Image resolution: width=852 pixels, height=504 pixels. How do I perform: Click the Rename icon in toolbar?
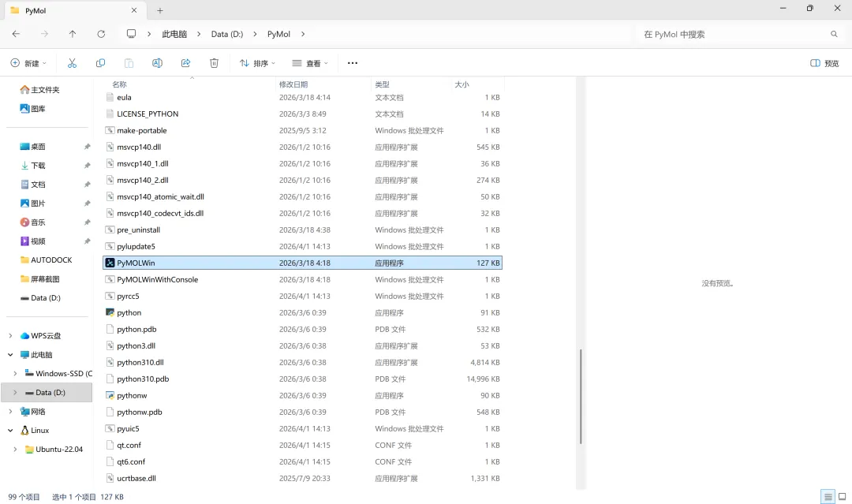157,63
